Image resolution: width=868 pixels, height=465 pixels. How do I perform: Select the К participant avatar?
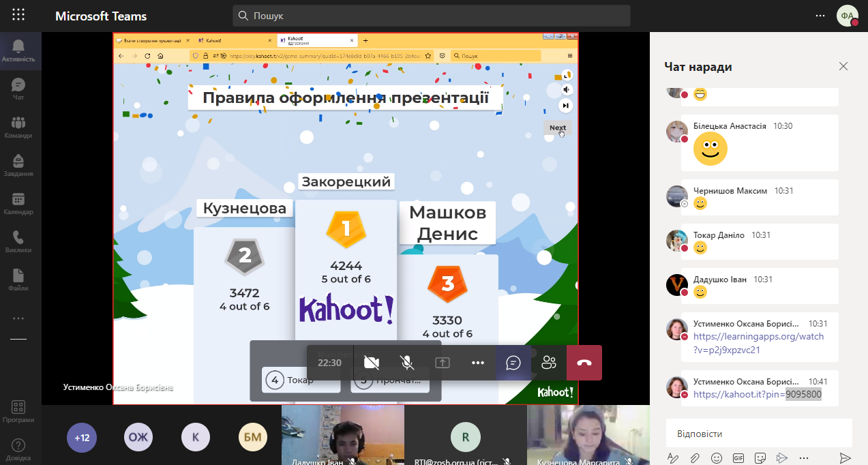(x=196, y=438)
